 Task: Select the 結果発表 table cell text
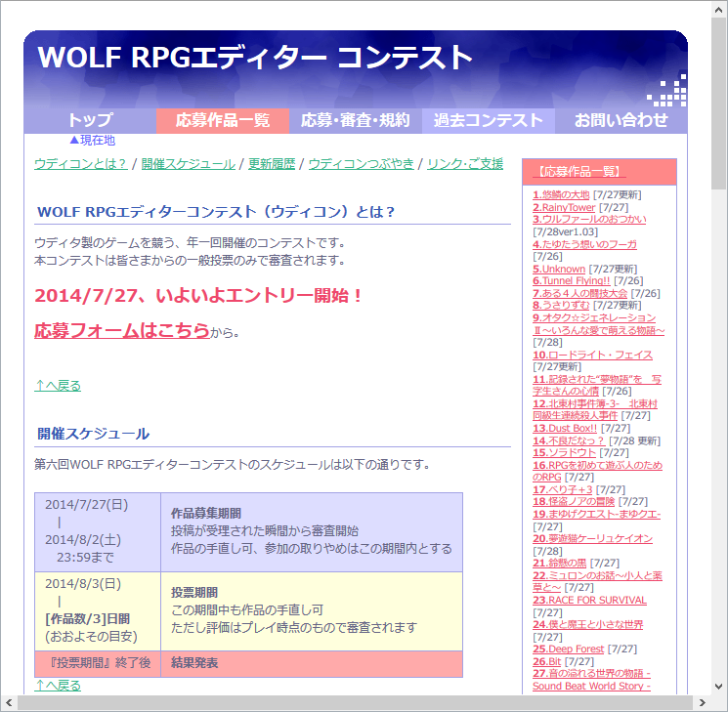click(194, 663)
